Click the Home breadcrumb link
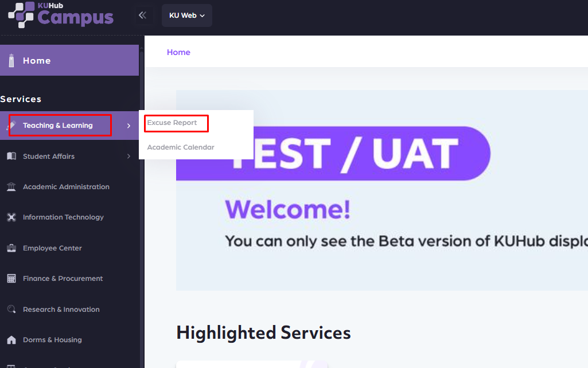This screenshot has height=368, width=588. [x=178, y=52]
